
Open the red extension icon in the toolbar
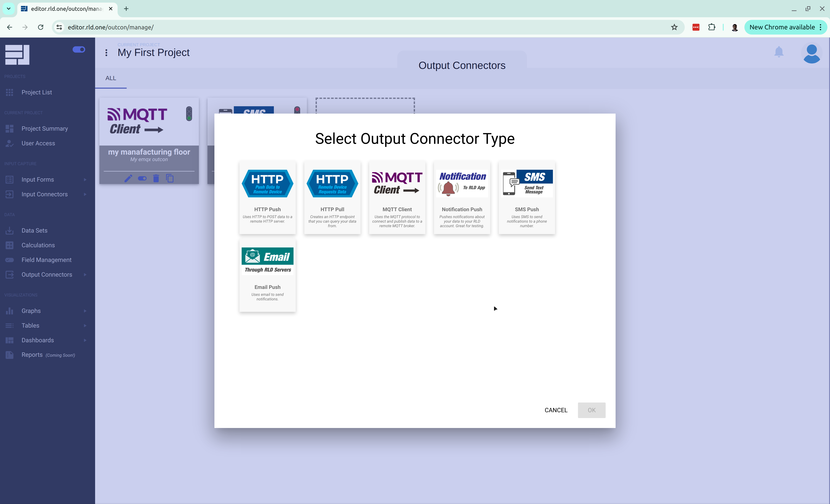(x=696, y=27)
